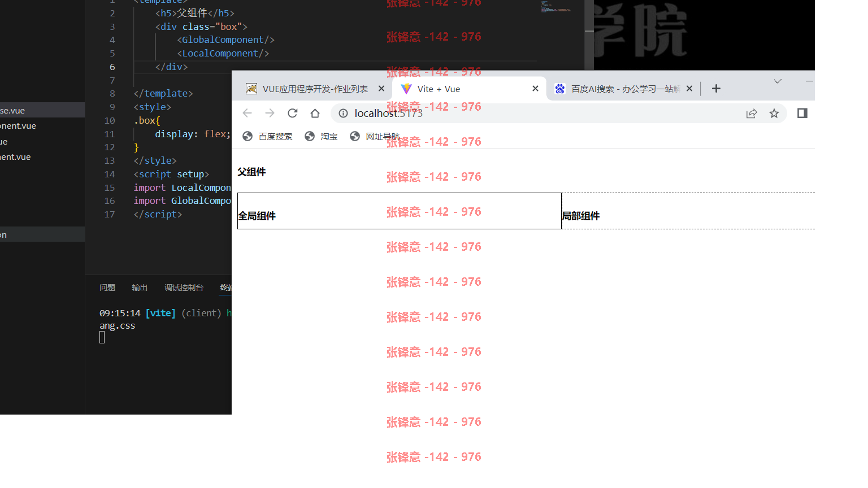This screenshot has width=868, height=488.
Task: Click the .box{ selector line
Action: 147,120
